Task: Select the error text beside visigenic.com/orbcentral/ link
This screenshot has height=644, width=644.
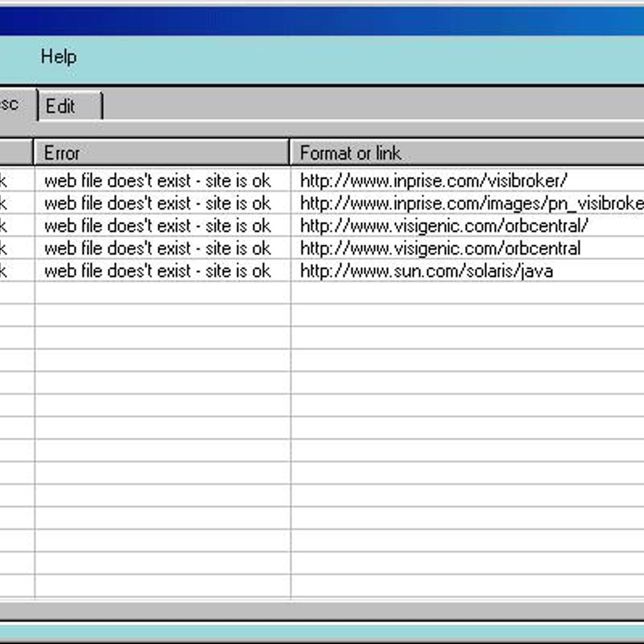Action: pos(157,226)
